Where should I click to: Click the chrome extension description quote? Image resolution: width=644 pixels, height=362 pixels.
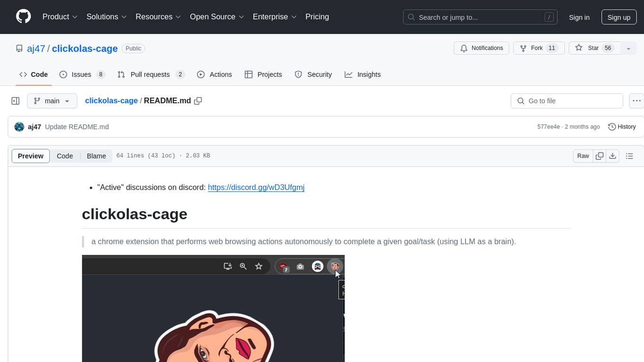(304, 242)
